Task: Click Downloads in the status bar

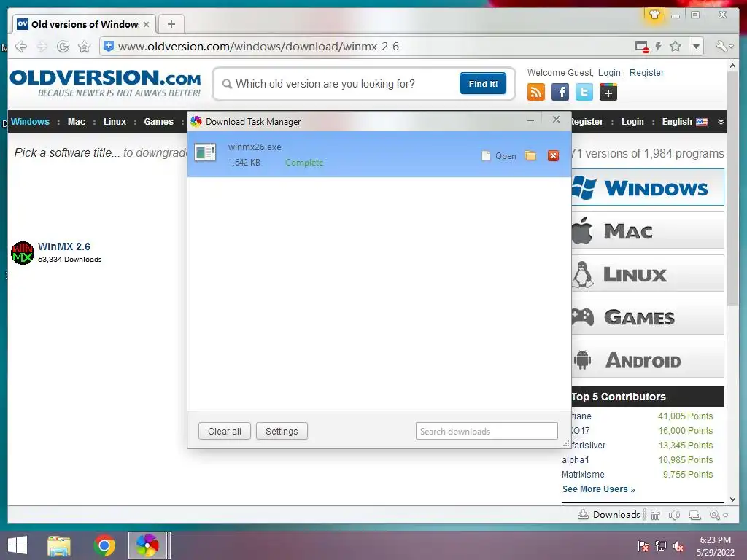Action: pos(609,515)
